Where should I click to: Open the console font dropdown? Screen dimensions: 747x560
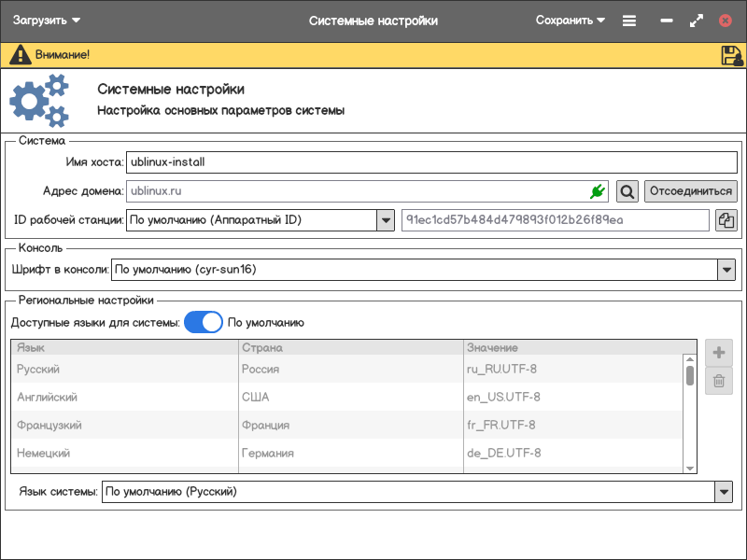[x=726, y=270]
